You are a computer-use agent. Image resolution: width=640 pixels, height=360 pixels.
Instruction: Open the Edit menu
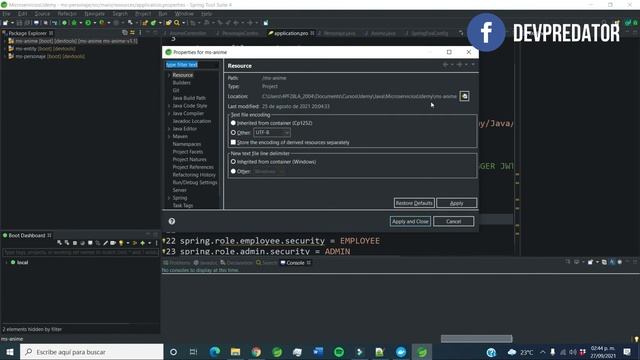click(22, 13)
